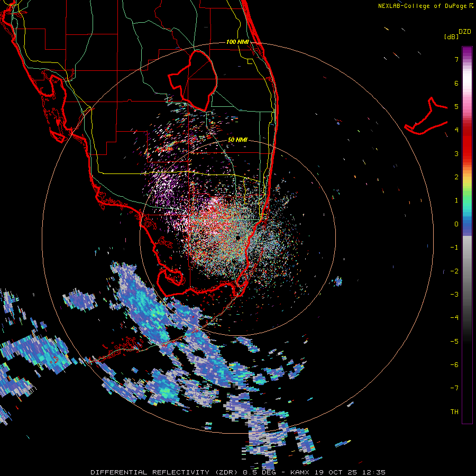Click the NEXLAB-College of DuPage watermark text

pos(425,6)
